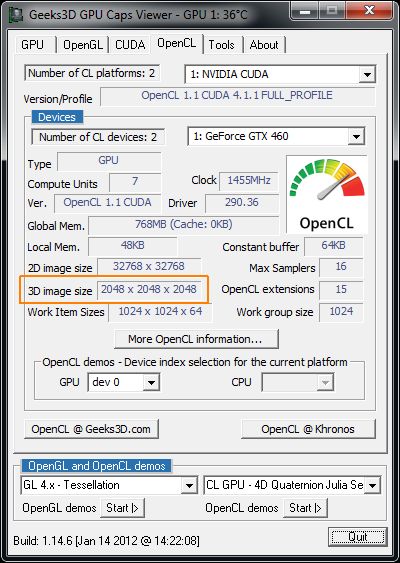Expand the NVIDIA CUDA platform dropdown
400x563 pixels.
point(367,75)
